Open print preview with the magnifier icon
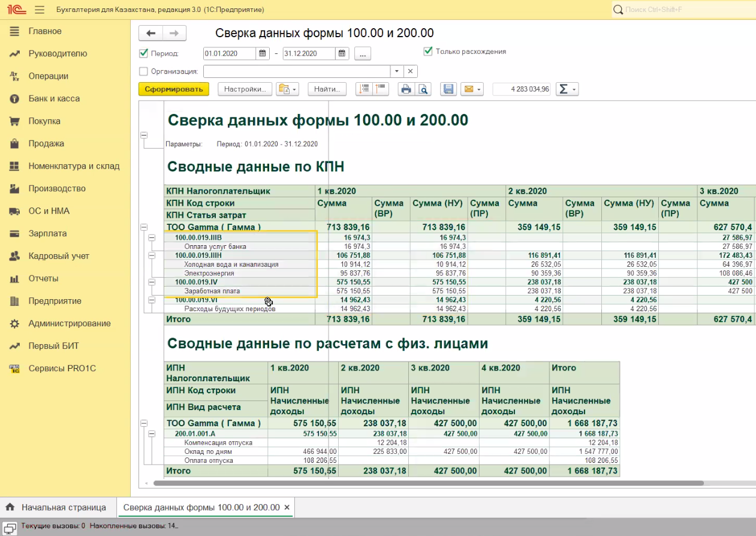The width and height of the screenshot is (756, 536). [423, 89]
